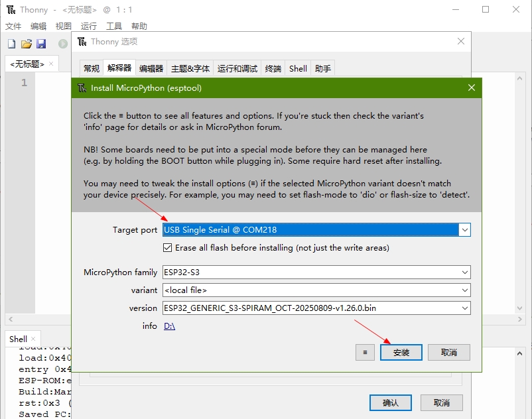Switch to the 助手 options tab

click(322, 68)
